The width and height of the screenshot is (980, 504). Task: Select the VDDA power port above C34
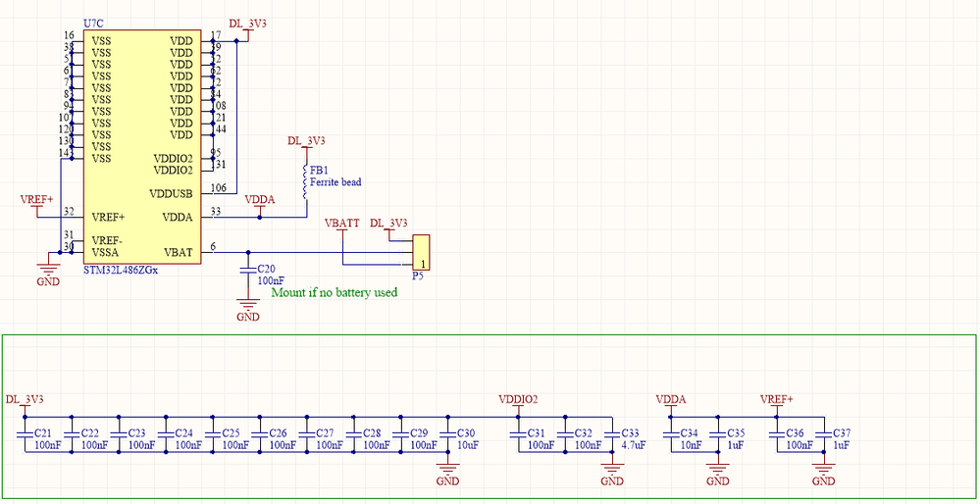pos(671,405)
